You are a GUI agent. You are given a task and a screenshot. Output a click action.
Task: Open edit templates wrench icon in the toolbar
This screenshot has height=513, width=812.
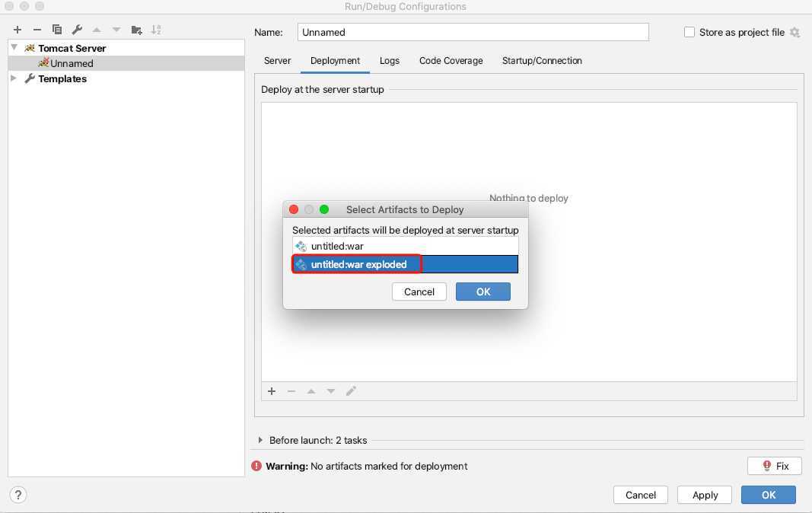click(77, 30)
